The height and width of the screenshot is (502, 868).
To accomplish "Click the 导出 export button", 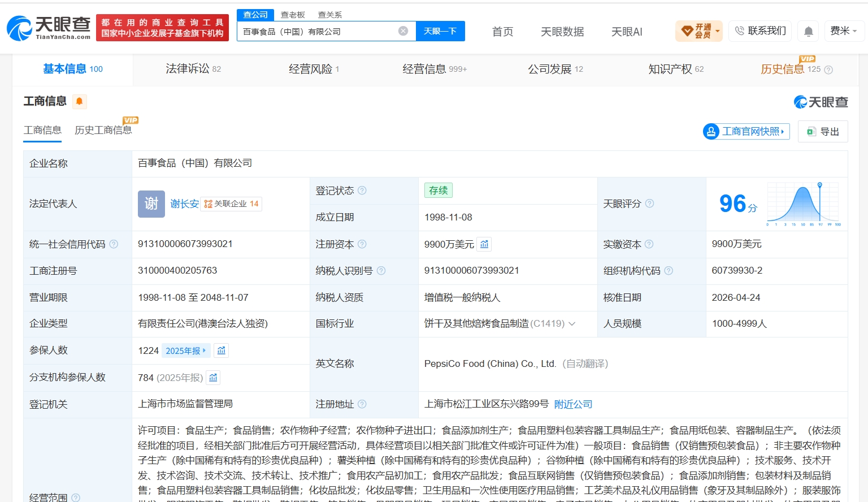I will (x=823, y=132).
